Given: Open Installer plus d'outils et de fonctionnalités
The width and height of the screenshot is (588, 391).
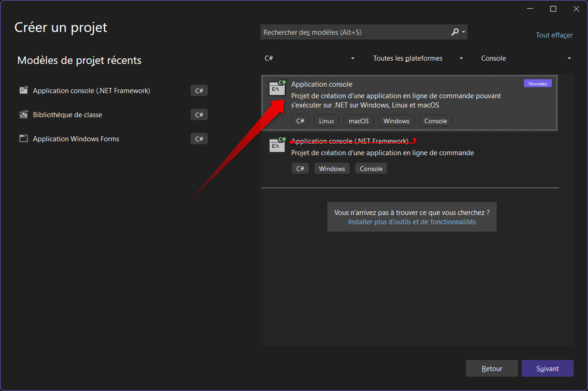Looking at the screenshot, I should click(412, 222).
